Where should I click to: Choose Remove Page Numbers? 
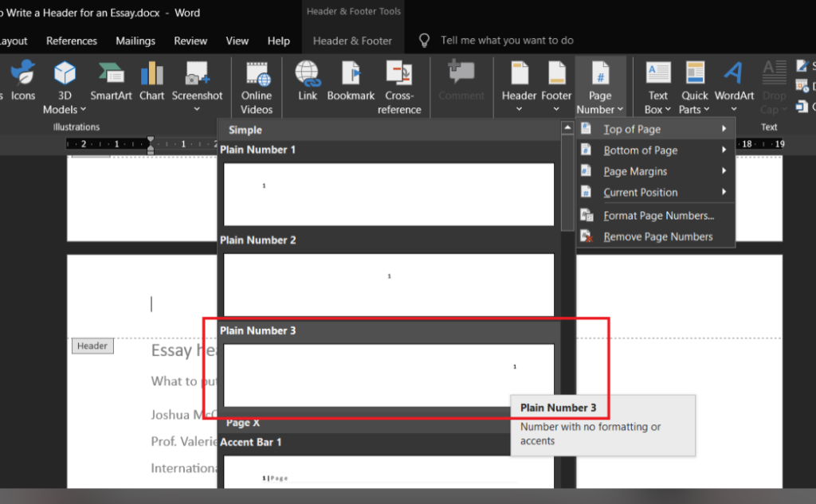[x=657, y=236]
